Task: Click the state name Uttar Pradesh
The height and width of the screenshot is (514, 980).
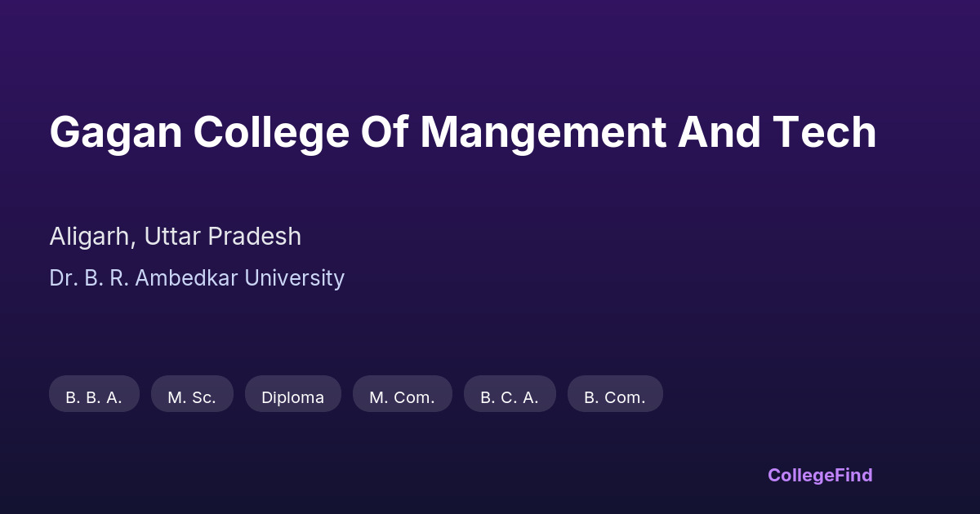Action: tap(222, 237)
